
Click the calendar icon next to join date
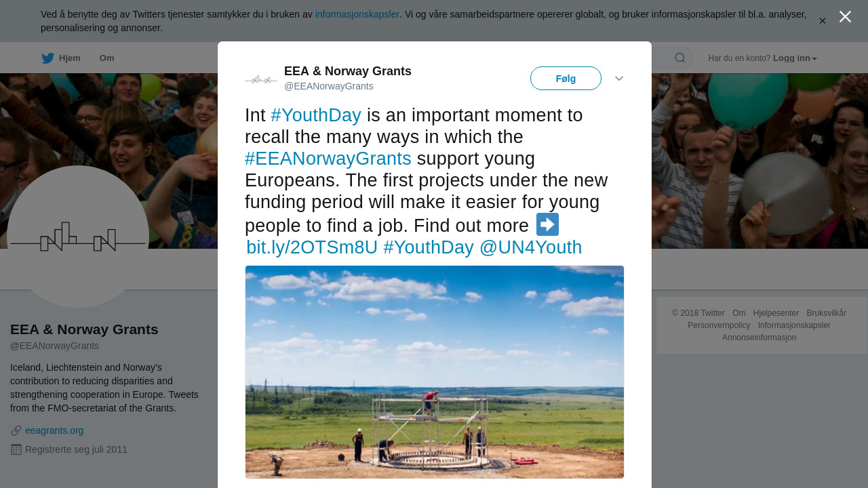tap(16, 449)
